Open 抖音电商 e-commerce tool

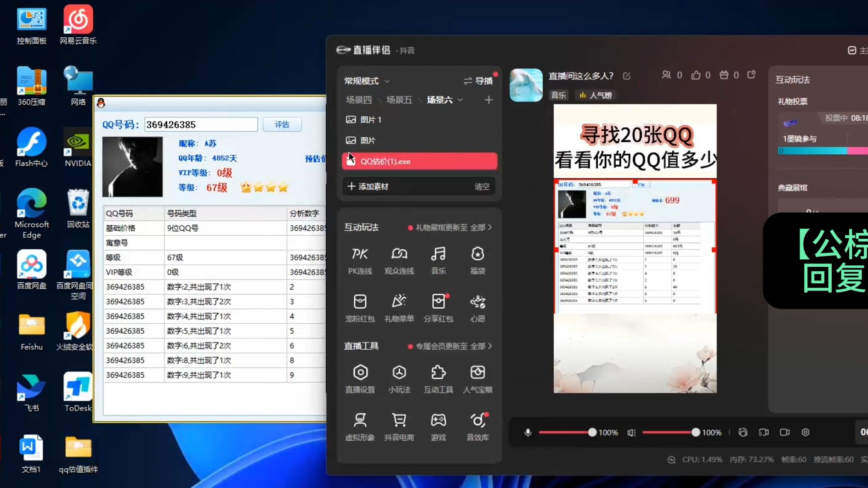399,427
